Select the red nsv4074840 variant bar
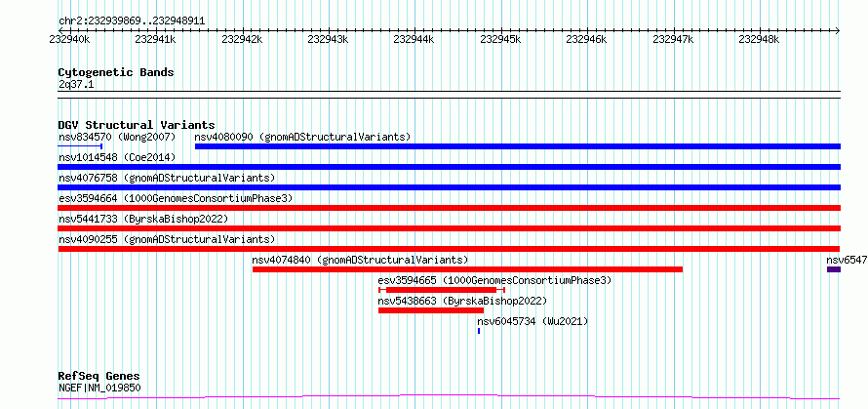This screenshot has height=409, width=868. tap(467, 269)
